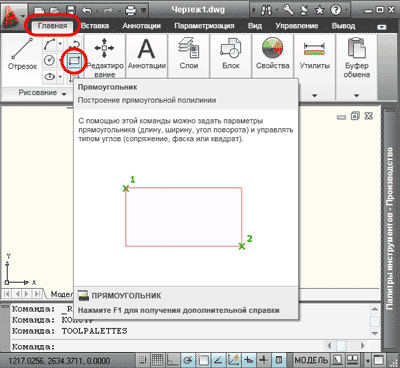Click the tool icon above Rectangle
The width and height of the screenshot is (400, 368).
coord(75,44)
